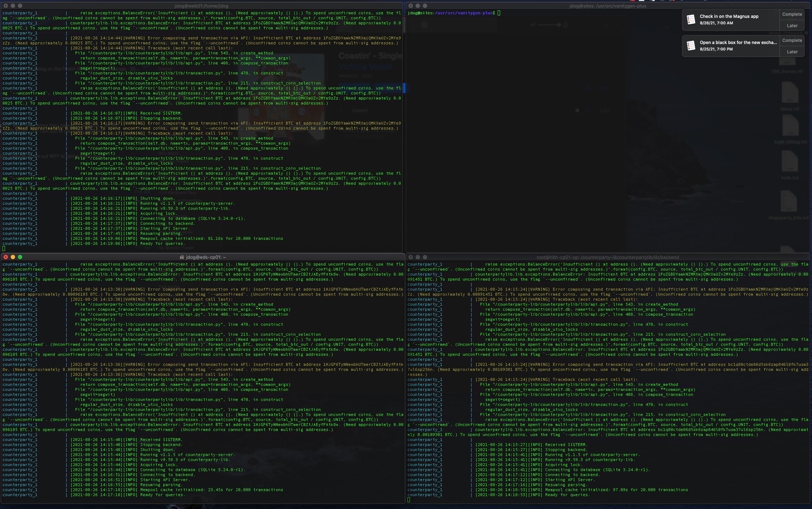Click '14:19:06 Ready for queries' in web01 terminal
This screenshot has height=509, width=812.
(127, 243)
